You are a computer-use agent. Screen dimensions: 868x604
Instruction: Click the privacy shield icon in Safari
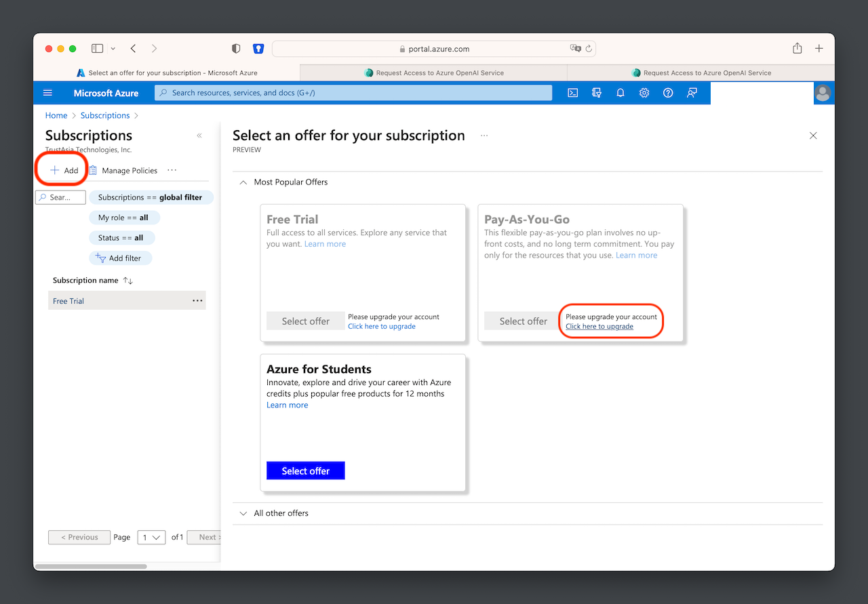236,49
